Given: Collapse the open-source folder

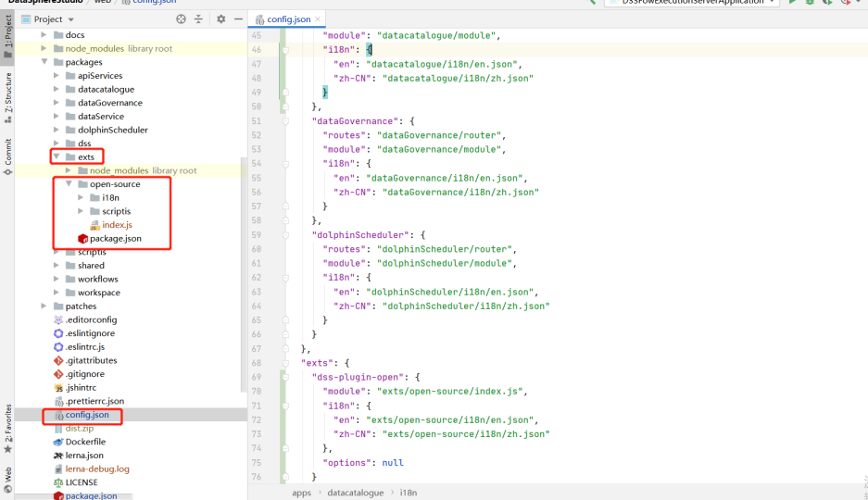Looking at the screenshot, I should point(69,184).
